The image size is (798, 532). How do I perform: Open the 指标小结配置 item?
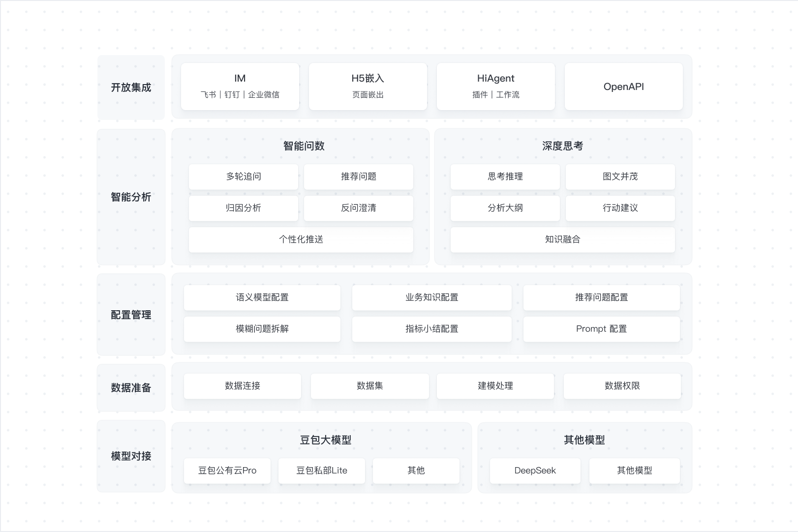432,329
